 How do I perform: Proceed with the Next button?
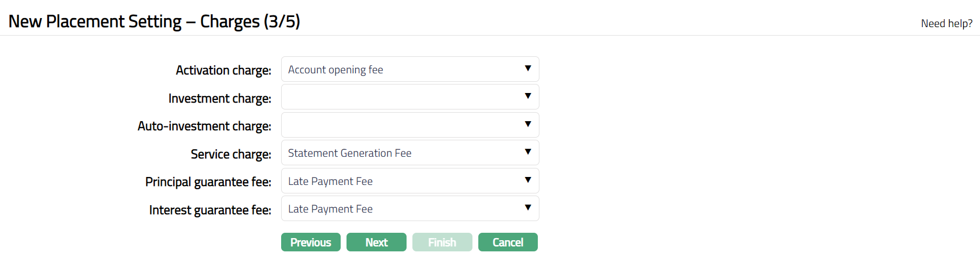pyautogui.click(x=376, y=242)
